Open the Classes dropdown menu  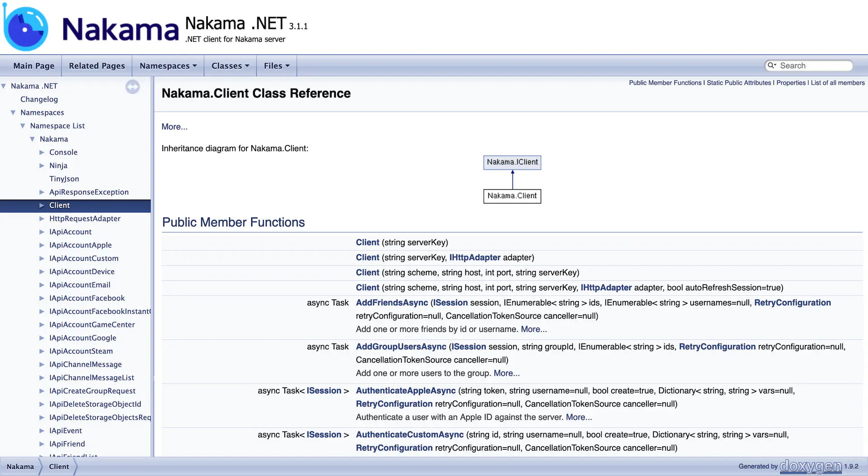pyautogui.click(x=230, y=66)
